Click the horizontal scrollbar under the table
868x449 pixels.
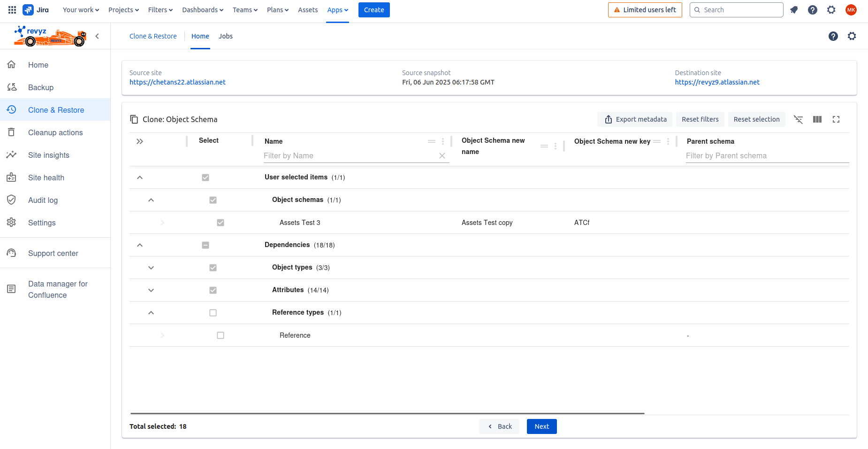click(387, 413)
